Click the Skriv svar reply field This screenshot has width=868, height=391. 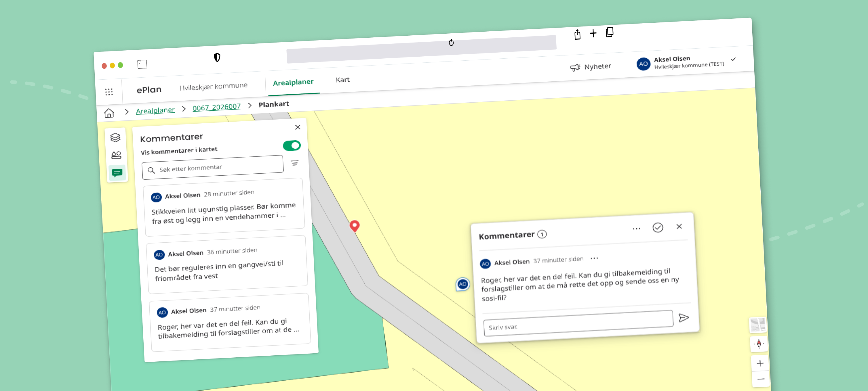tap(578, 323)
